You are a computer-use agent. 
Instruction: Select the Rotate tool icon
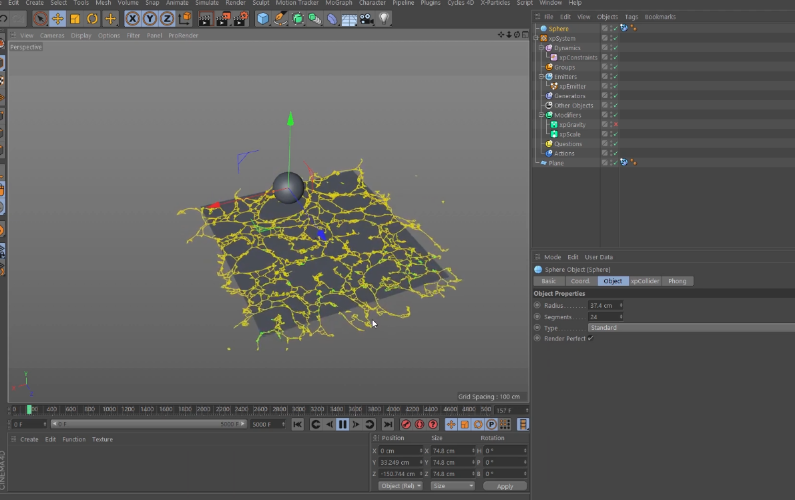(x=92, y=18)
